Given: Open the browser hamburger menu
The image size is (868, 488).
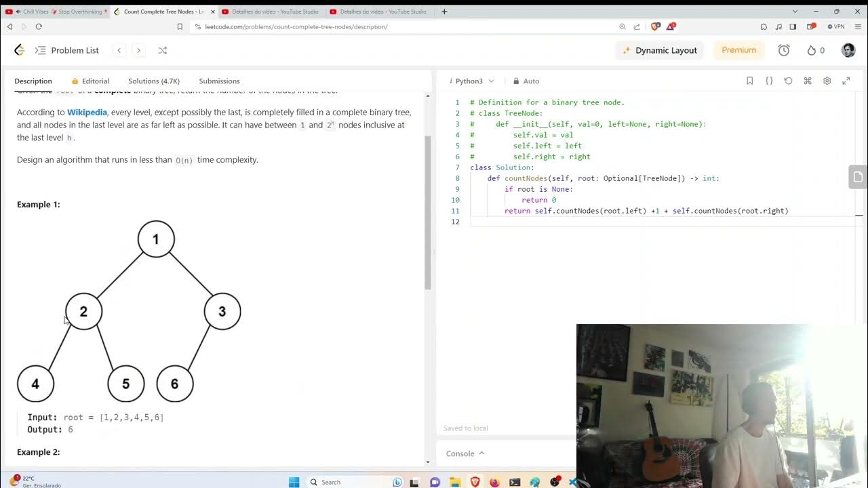Looking at the screenshot, I should pyautogui.click(x=857, y=26).
